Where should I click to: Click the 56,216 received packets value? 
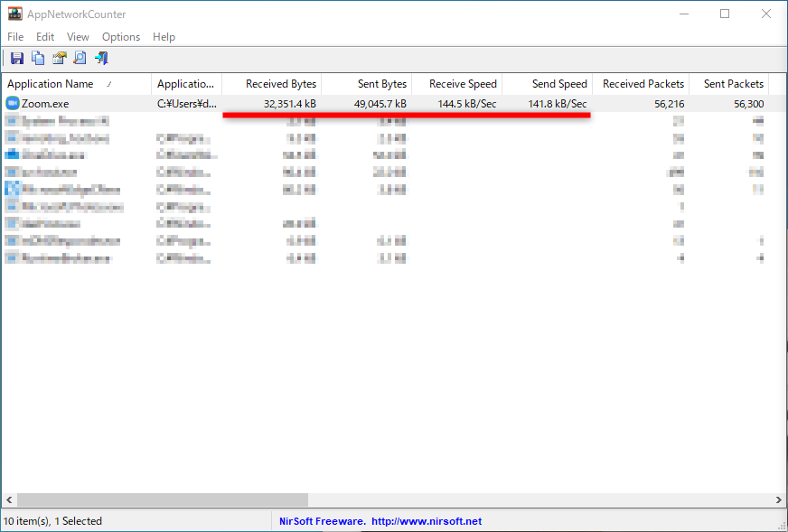point(670,104)
